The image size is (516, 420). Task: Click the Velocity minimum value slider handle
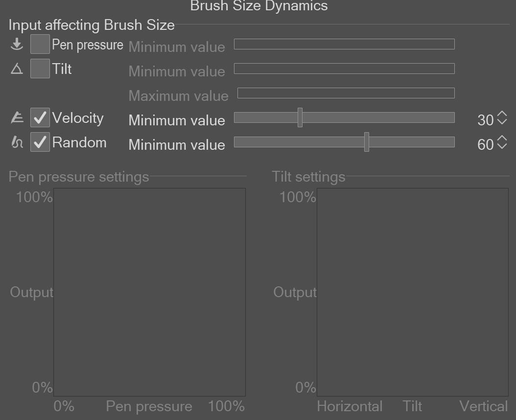300,117
